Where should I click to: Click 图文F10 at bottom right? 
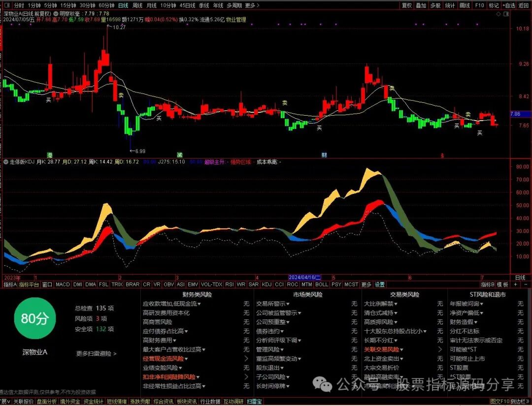point(500,402)
